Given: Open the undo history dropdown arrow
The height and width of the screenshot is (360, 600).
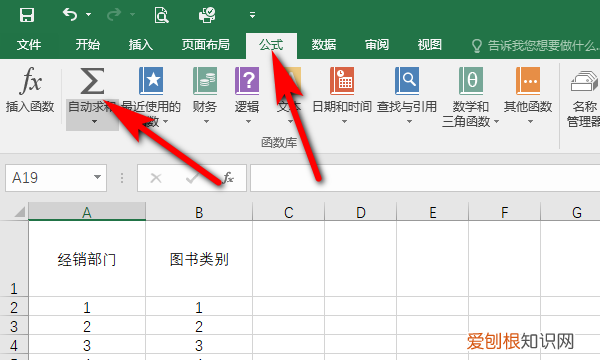Looking at the screenshot, I should click(x=88, y=15).
